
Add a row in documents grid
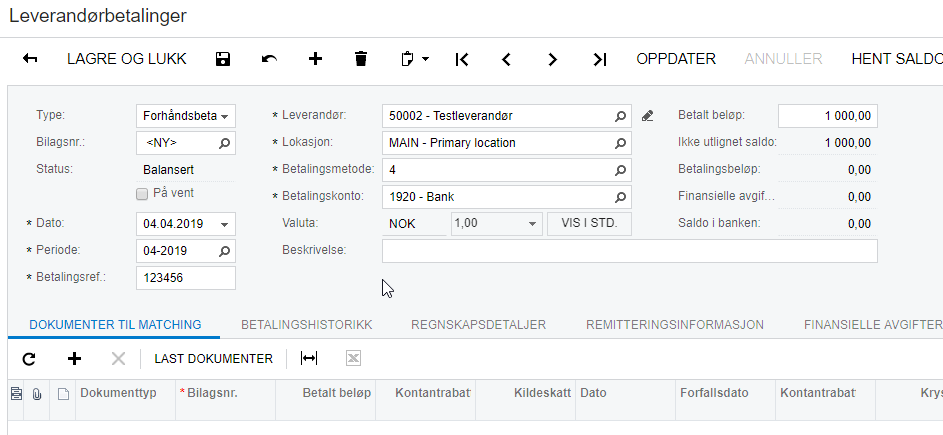(75, 359)
